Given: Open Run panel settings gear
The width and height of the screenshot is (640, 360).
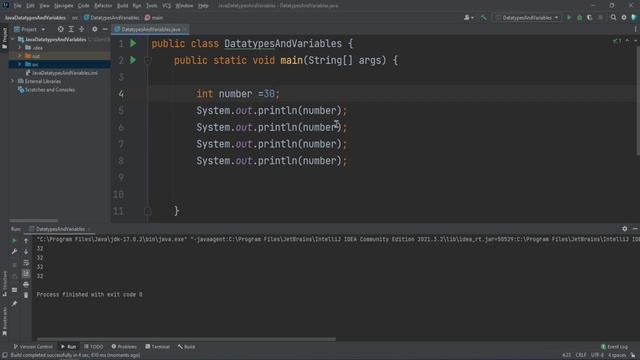Looking at the screenshot, I should [624, 229].
